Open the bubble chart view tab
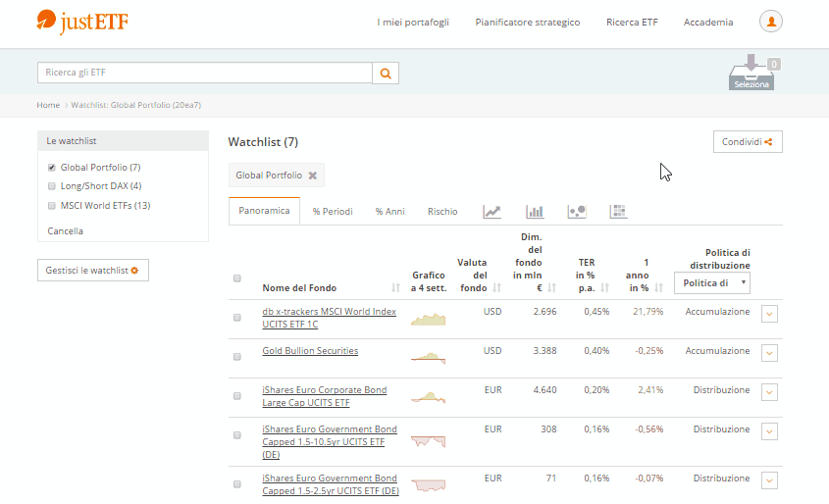Screen dimensions: 829x504 pos(577,211)
